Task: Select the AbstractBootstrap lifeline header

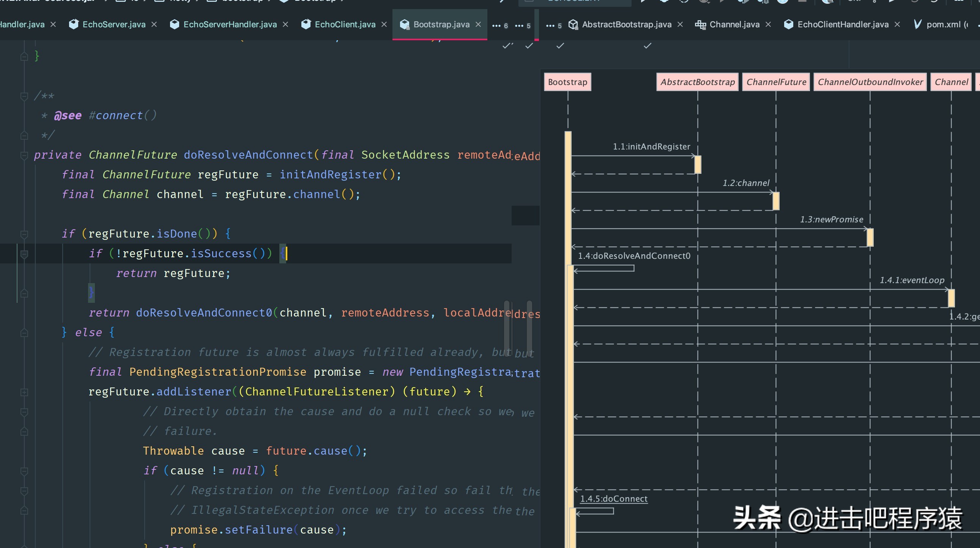Action: click(x=697, y=82)
